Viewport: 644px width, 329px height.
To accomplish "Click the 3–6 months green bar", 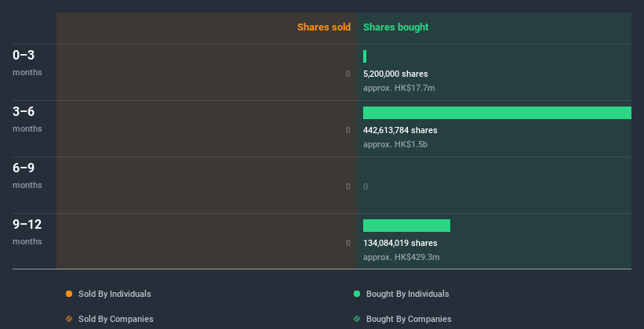I will coord(497,113).
